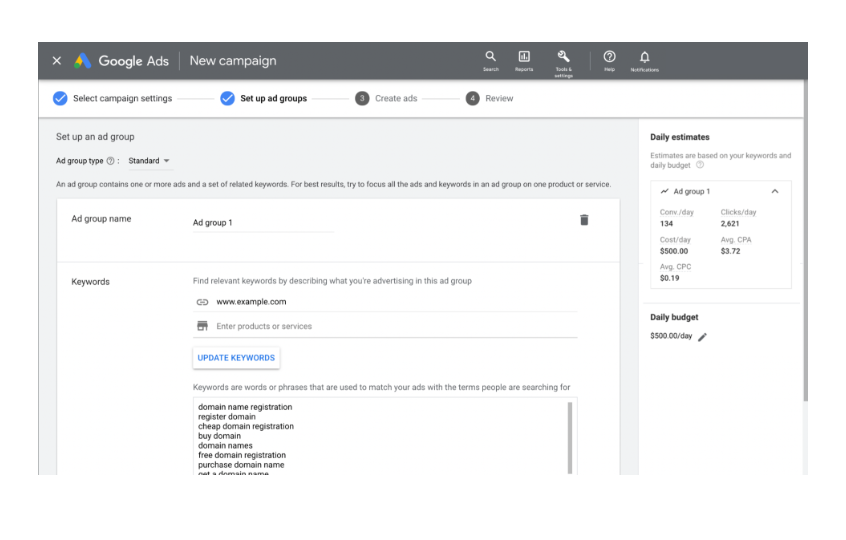Open the Standard ad group type dropdown
The height and width of the screenshot is (540, 846).
point(149,161)
